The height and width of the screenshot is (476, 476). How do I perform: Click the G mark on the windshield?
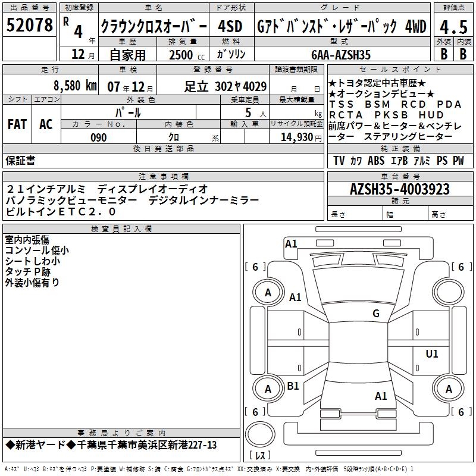[376, 314]
